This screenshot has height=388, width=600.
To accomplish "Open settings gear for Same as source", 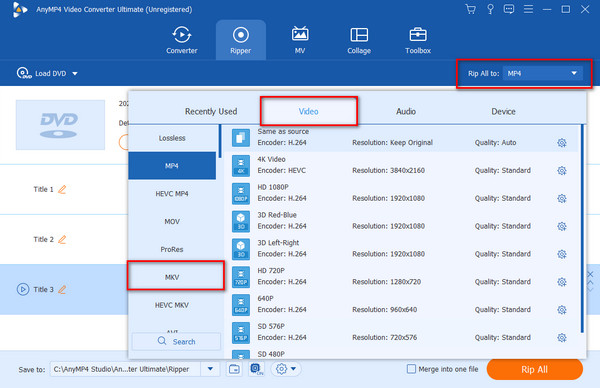I will [561, 143].
